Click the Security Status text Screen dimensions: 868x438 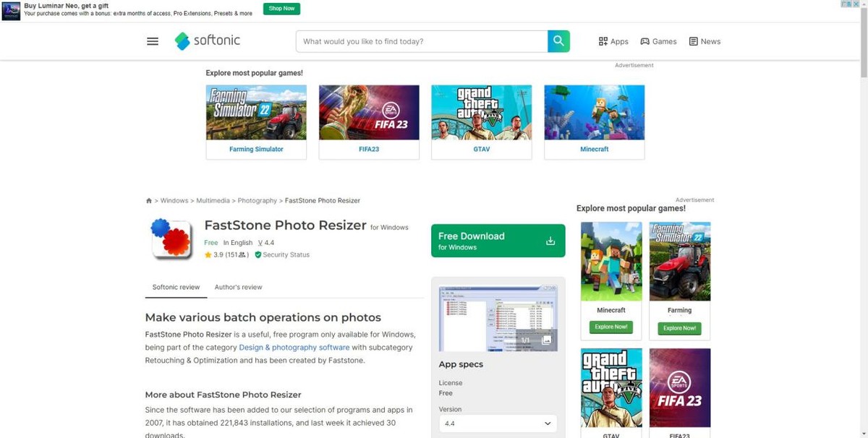coord(286,255)
